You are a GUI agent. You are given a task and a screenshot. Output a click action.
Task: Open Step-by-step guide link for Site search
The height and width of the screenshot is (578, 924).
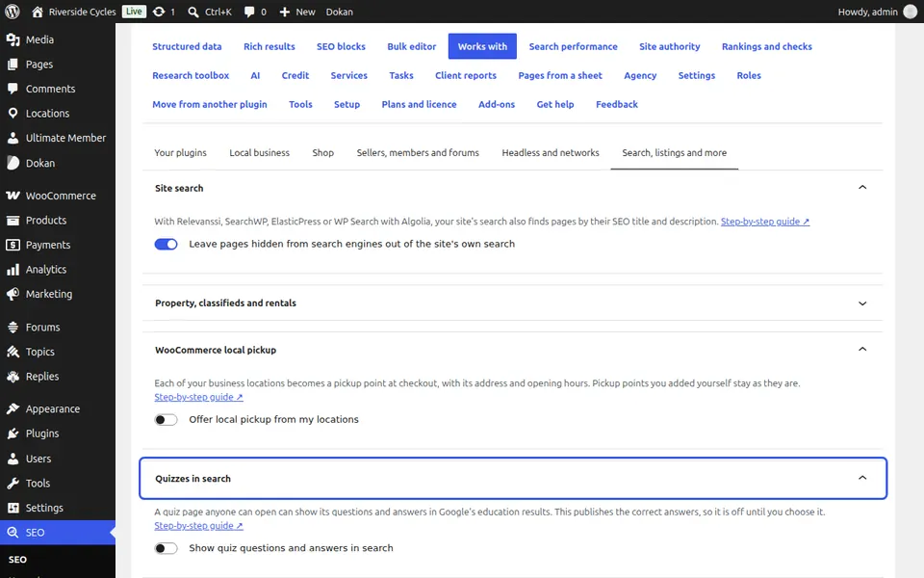pyautogui.click(x=765, y=222)
